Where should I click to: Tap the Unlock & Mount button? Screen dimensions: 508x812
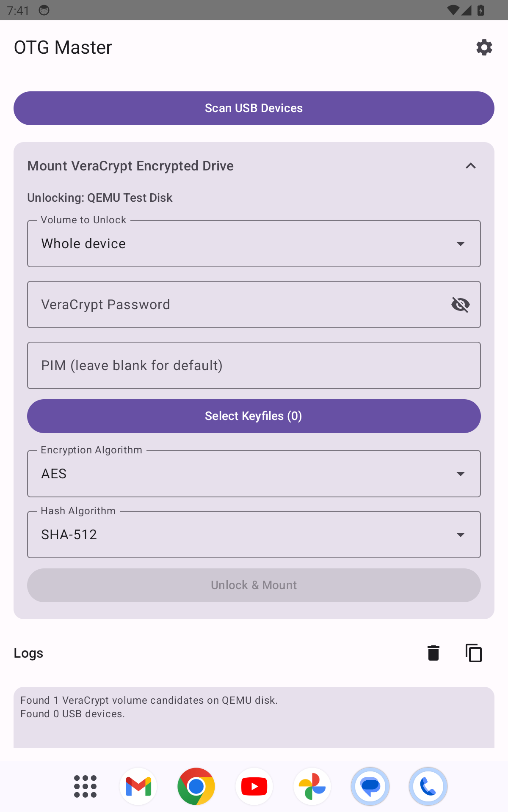click(254, 585)
